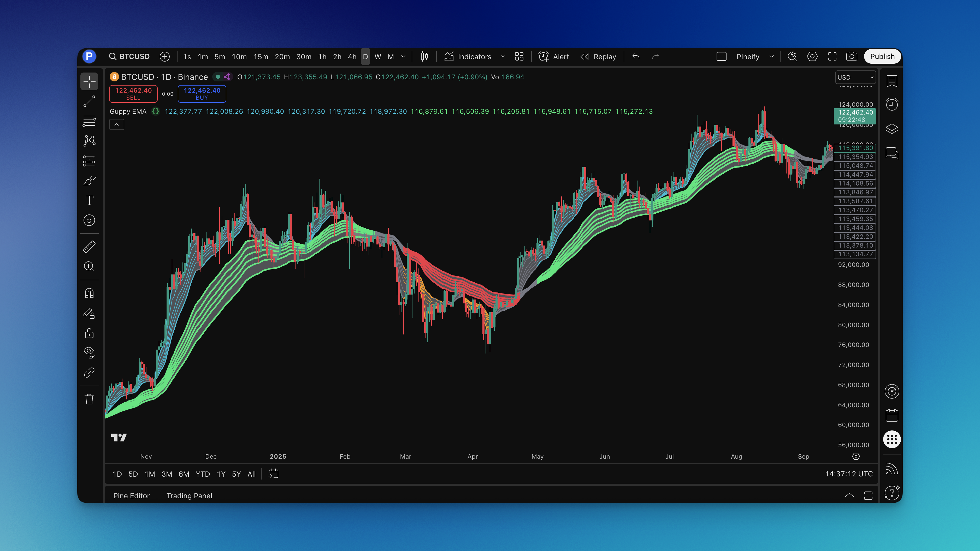Open the USD currency dropdown
This screenshot has height=551, width=980.
point(855,77)
